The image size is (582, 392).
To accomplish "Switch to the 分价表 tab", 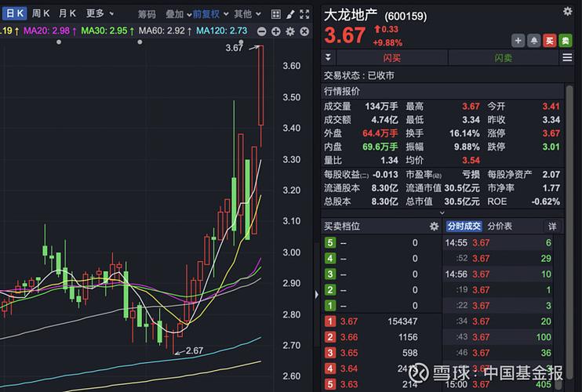I will (500, 227).
